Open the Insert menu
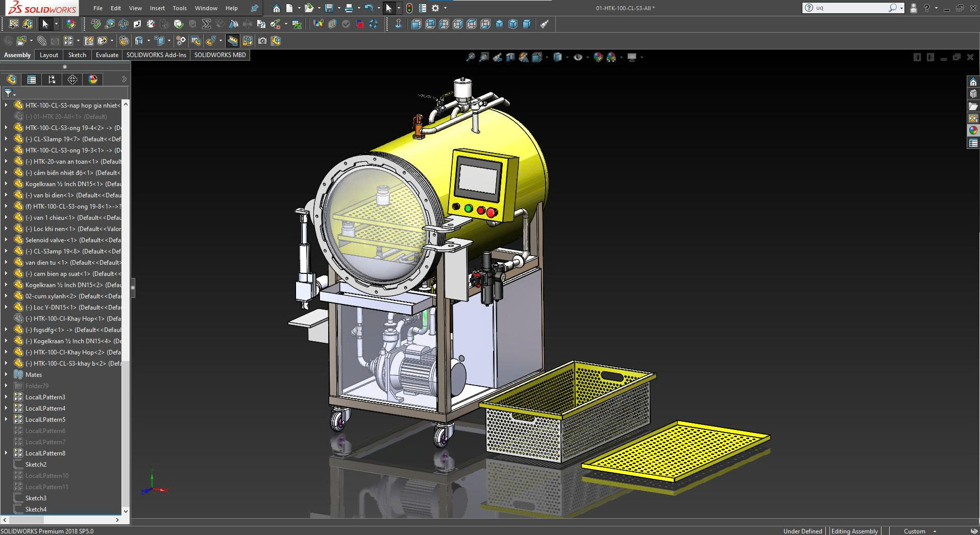Screen dimensions: 980x535 pos(157,8)
